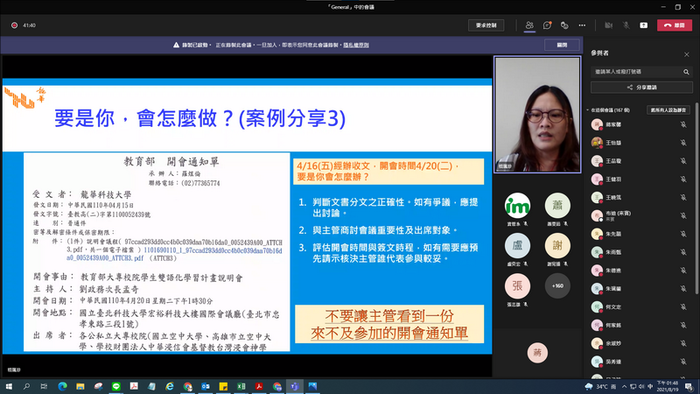Click the invite someone search field

tap(636, 71)
